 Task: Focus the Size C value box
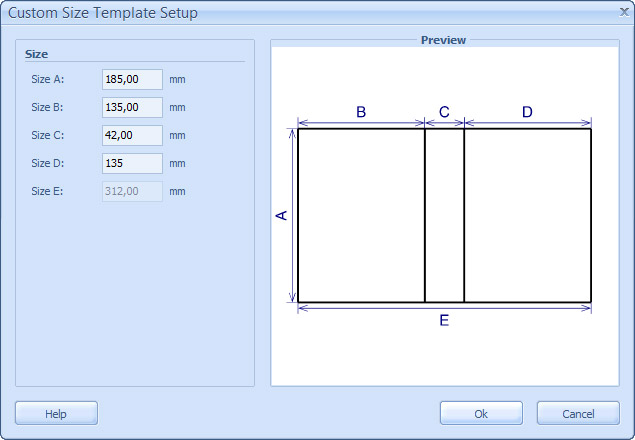pos(132,135)
